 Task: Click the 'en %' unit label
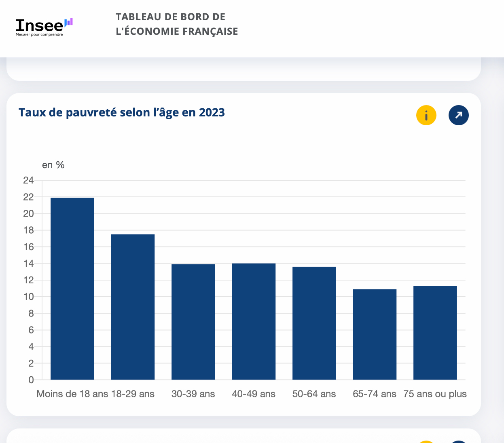(x=53, y=165)
